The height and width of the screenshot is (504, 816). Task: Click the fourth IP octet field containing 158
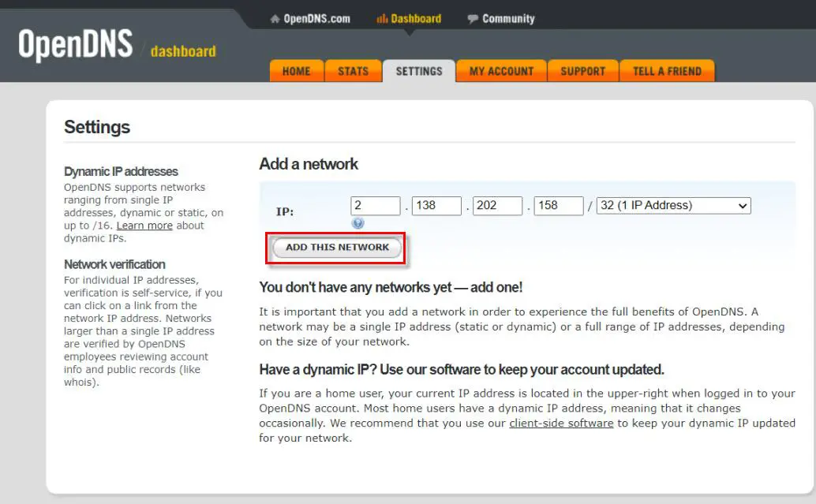(x=559, y=205)
